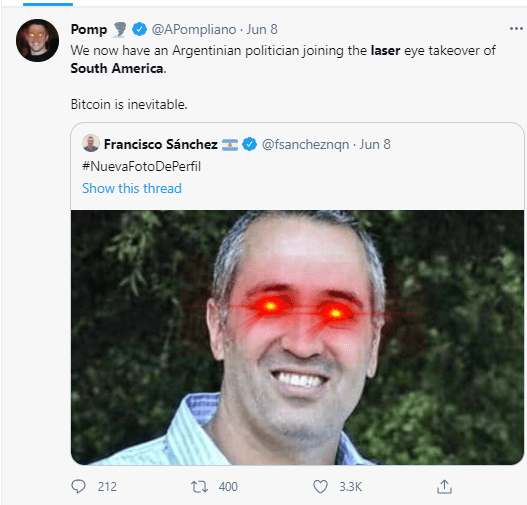Open the Show this thread link
Image resolution: width=527 pixels, height=505 pixels.
132,188
